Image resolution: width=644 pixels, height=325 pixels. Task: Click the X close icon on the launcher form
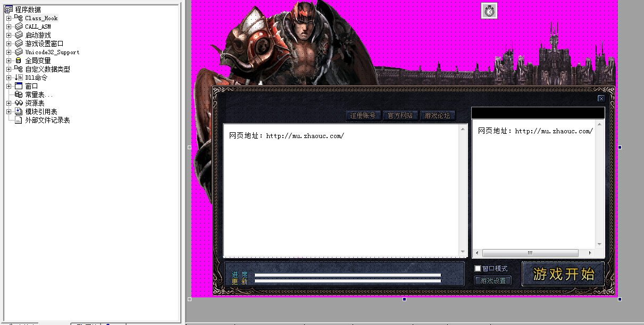click(x=601, y=98)
